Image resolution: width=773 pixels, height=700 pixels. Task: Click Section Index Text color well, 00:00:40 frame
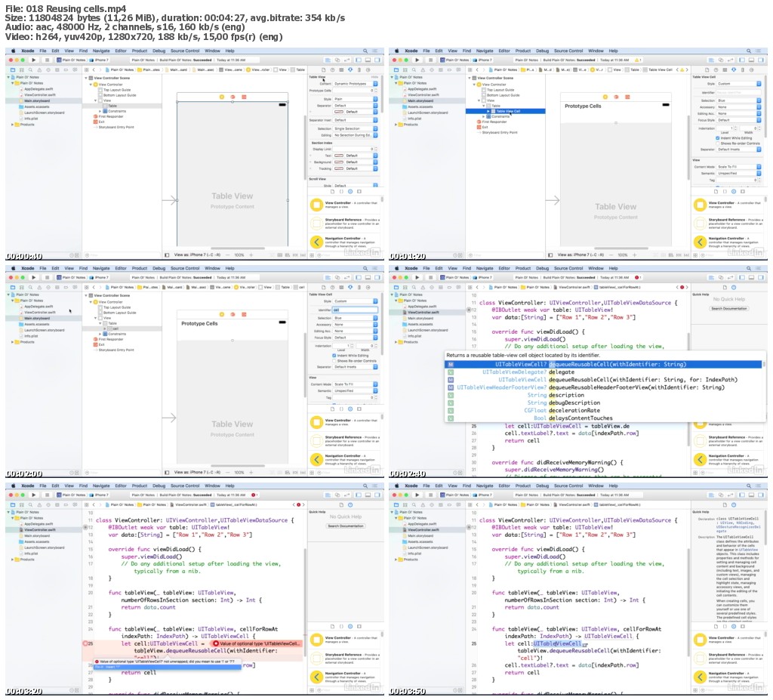pyautogui.click(x=339, y=156)
